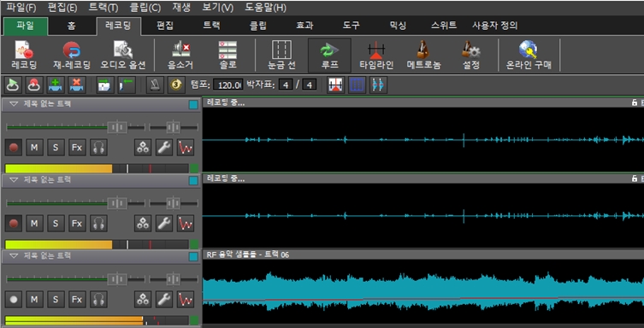Toggle record arm on the first track
The image size is (644, 328).
pos(14,148)
